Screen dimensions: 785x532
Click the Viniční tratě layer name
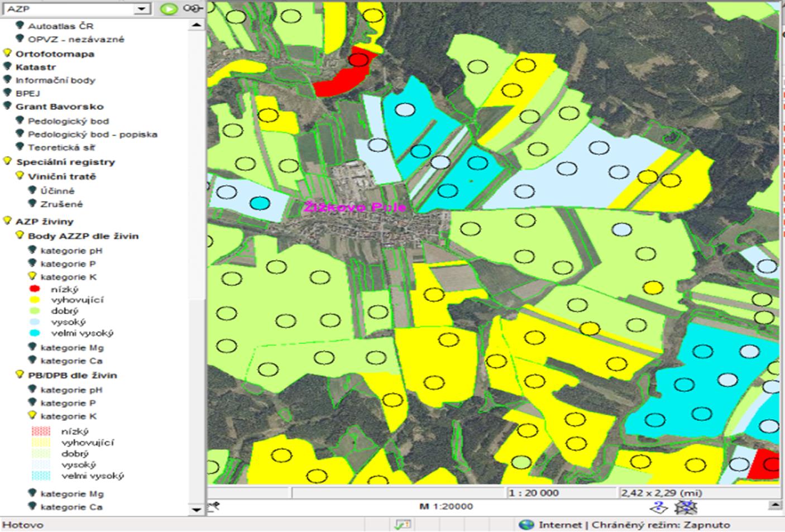62,176
